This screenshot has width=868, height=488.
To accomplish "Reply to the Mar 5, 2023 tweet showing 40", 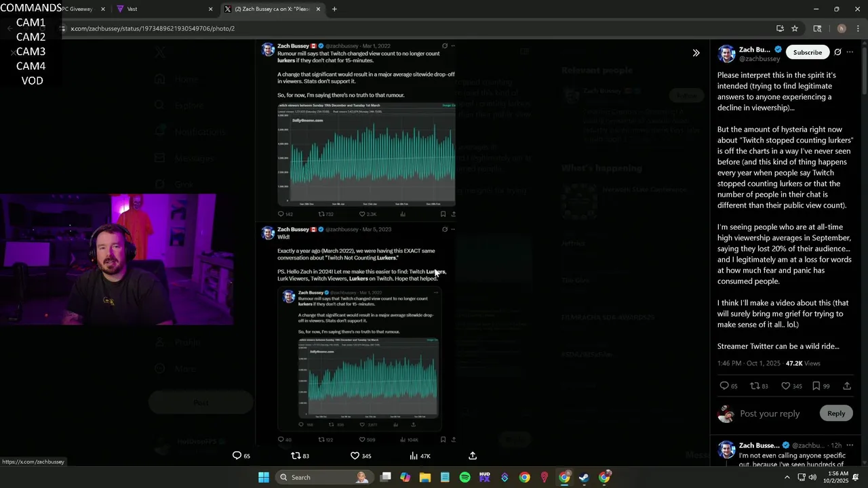I will pyautogui.click(x=285, y=440).
